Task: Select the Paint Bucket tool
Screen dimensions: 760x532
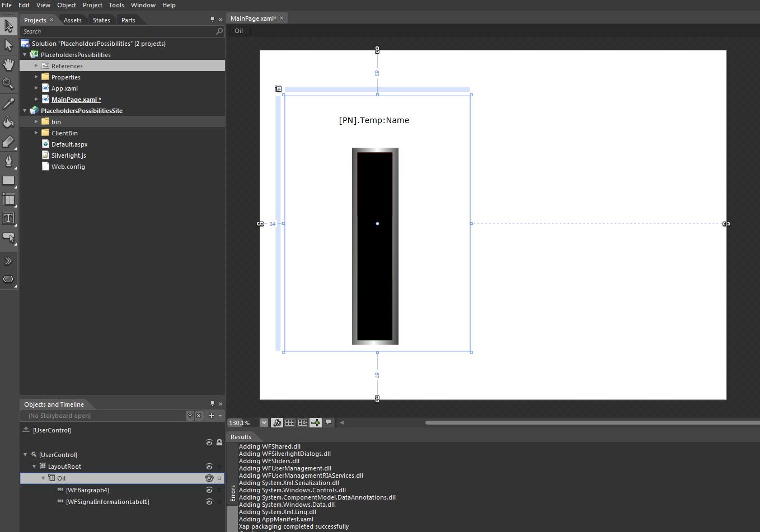Action: (8, 123)
